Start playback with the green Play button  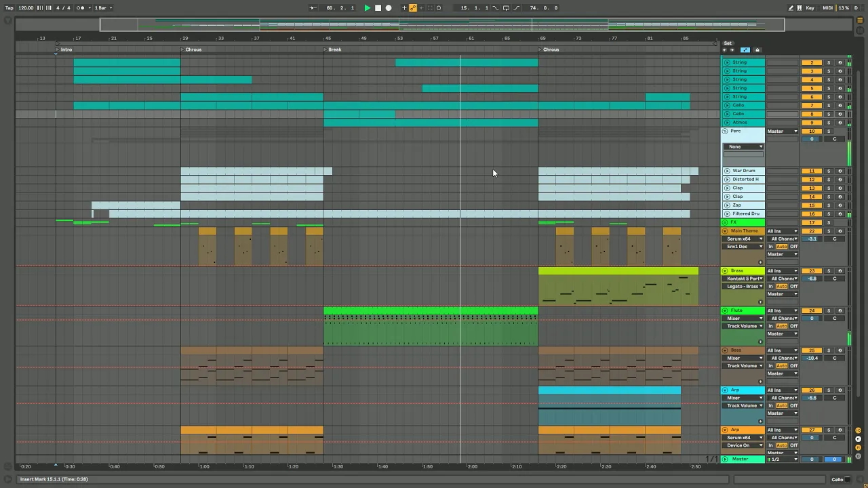pyautogui.click(x=368, y=7)
